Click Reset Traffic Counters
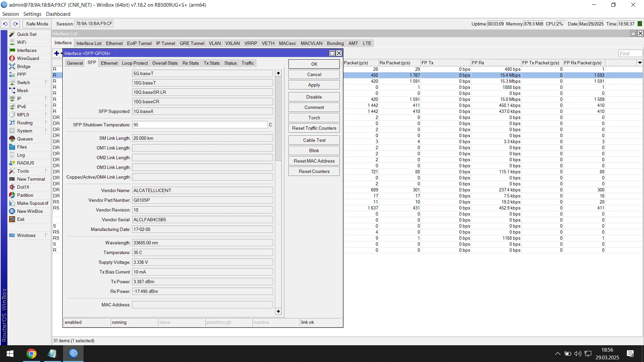This screenshot has height=362, width=644. (314, 128)
